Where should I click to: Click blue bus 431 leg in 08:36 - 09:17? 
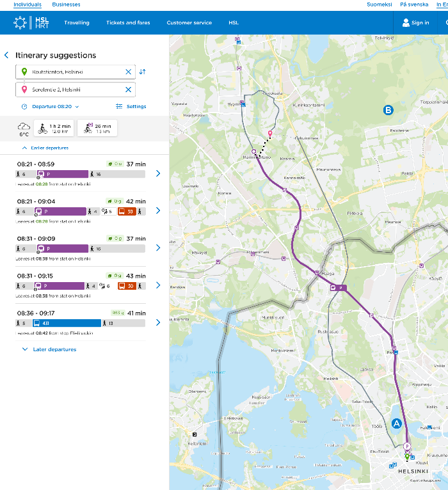tap(67, 323)
